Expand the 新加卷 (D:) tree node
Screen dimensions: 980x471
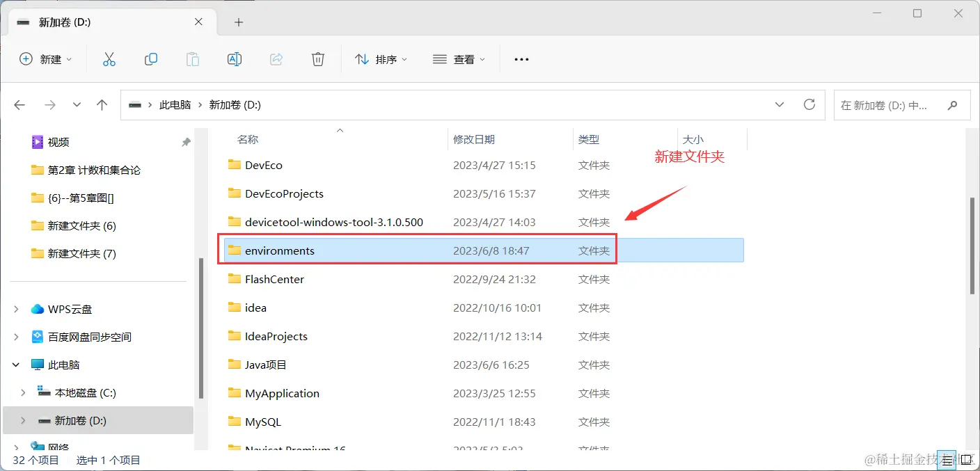(23, 420)
